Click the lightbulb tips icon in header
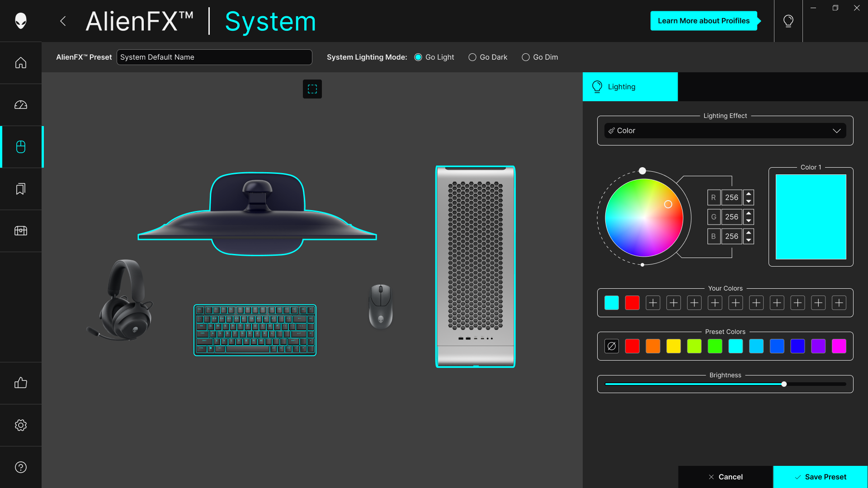 [x=788, y=21]
